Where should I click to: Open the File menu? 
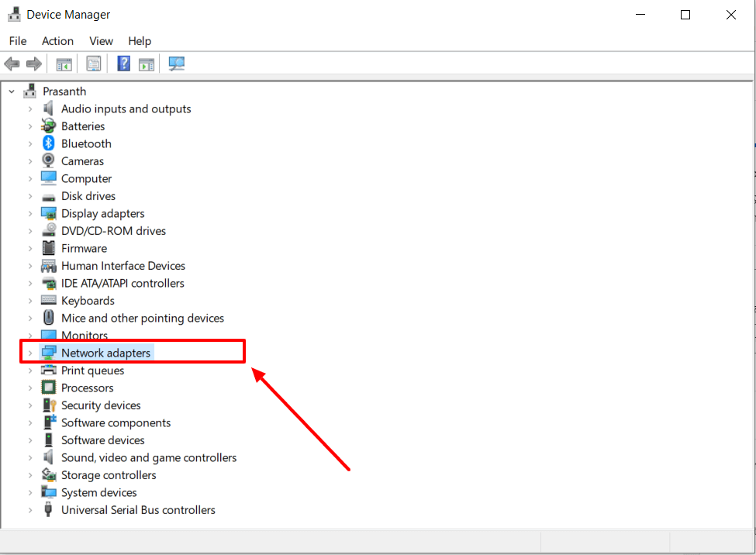[x=18, y=41]
